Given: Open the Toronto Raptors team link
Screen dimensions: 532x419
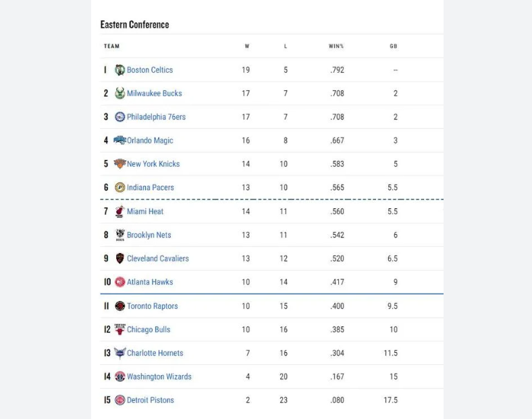Looking at the screenshot, I should 152,306.
